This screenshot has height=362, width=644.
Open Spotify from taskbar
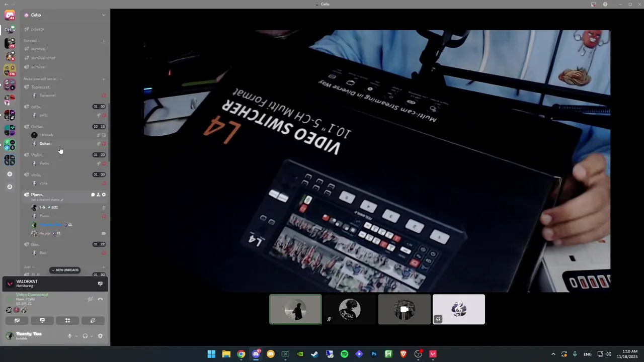(344, 354)
